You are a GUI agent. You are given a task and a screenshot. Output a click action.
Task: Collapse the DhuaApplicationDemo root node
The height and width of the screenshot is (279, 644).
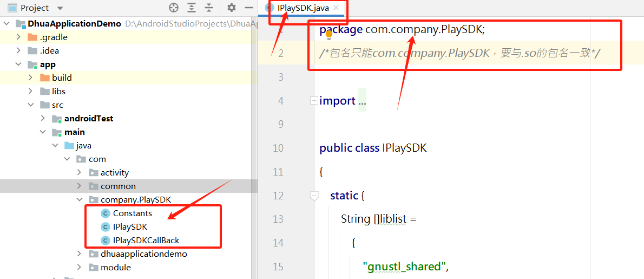click(6, 23)
